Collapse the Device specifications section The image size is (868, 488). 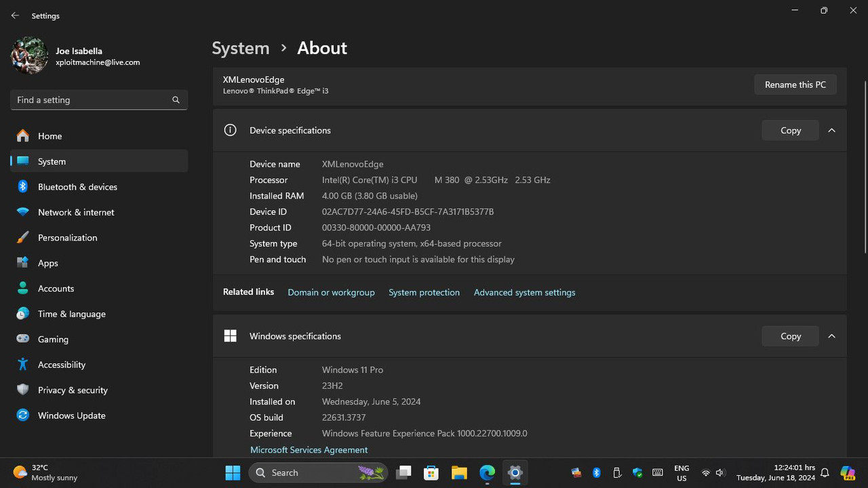click(831, 130)
